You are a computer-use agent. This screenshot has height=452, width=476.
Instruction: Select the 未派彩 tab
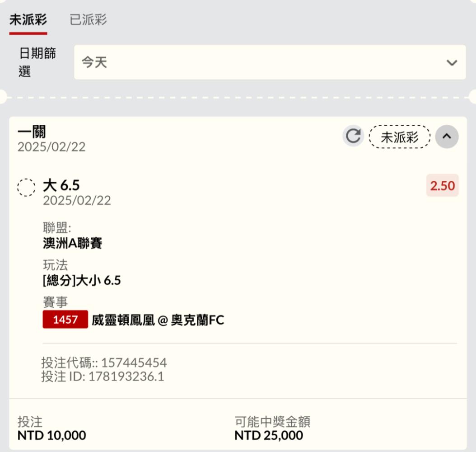[28, 20]
